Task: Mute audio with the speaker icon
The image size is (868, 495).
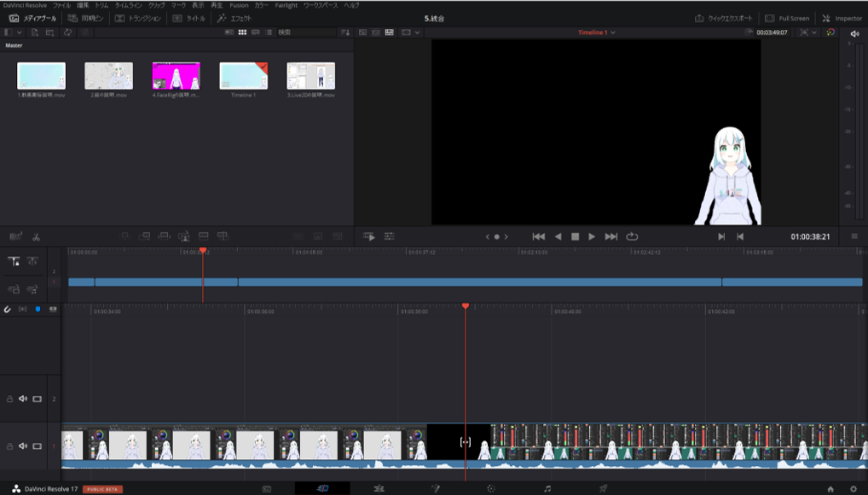Action: (854, 34)
